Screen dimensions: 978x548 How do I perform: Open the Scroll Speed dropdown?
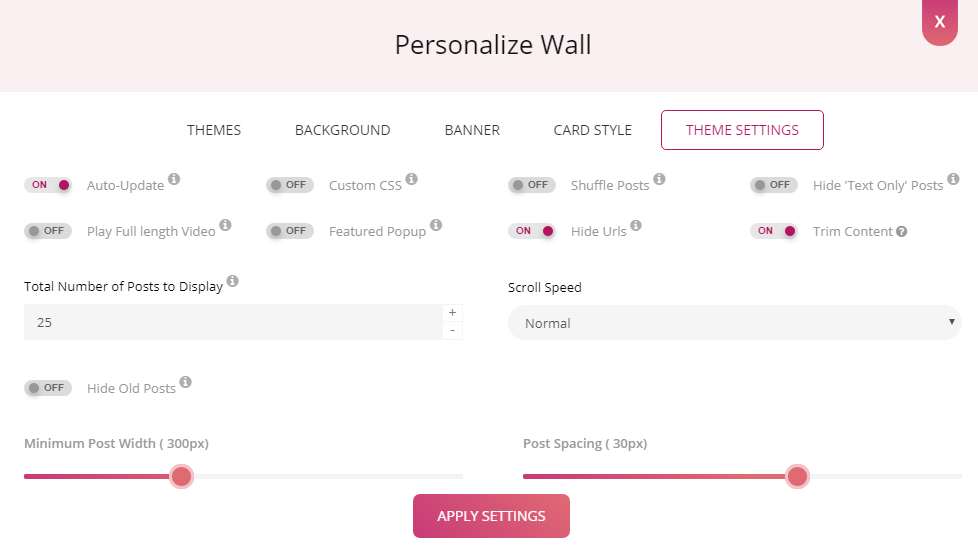(734, 323)
